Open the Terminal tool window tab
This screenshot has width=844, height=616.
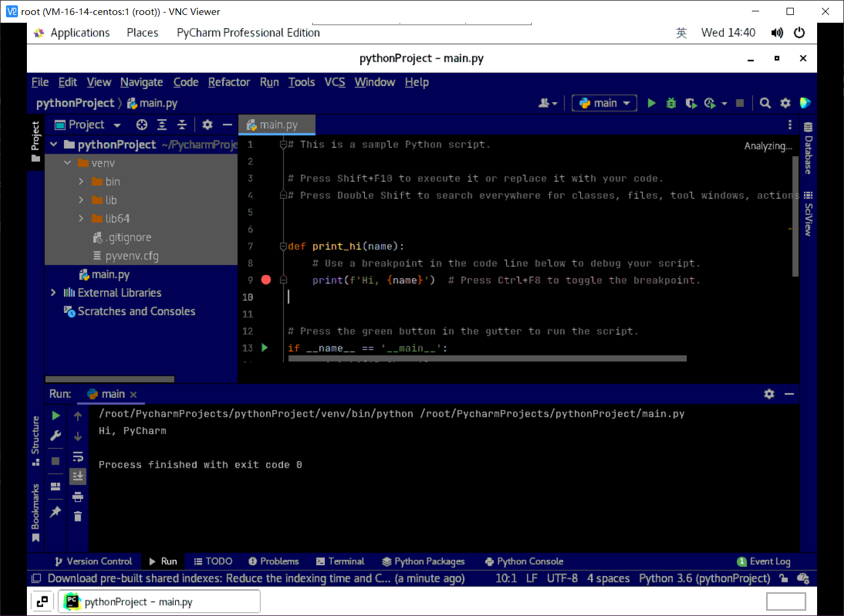(340, 561)
